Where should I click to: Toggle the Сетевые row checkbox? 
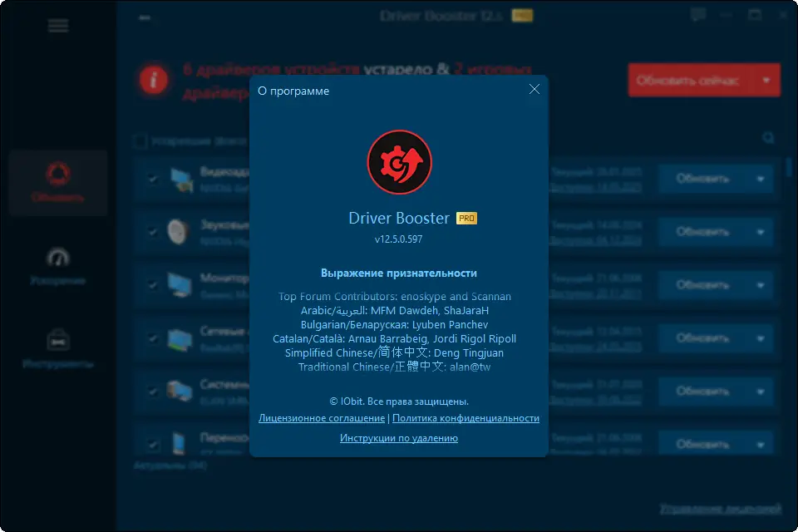point(152,338)
